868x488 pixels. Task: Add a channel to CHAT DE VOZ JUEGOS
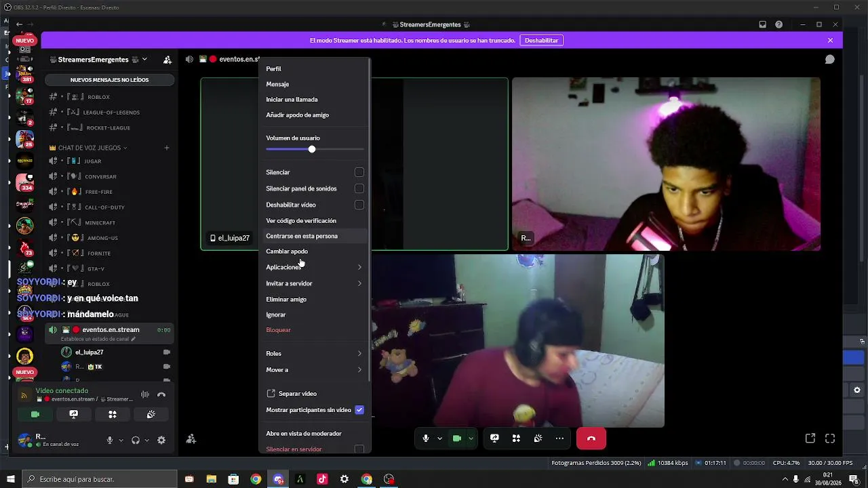pyautogui.click(x=167, y=148)
